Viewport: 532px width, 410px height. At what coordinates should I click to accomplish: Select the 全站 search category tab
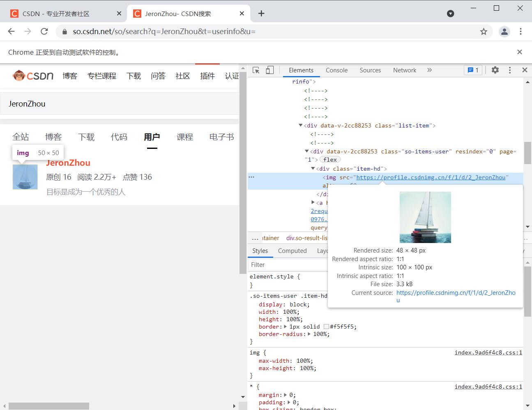coord(21,137)
